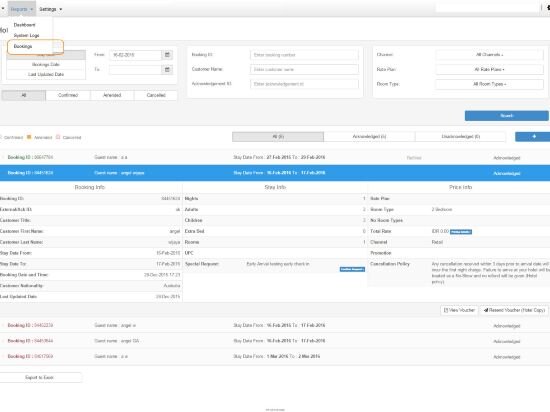Switch to the Acknowledged bookings tab
Screen dimensions: 550x412
(x=369, y=136)
